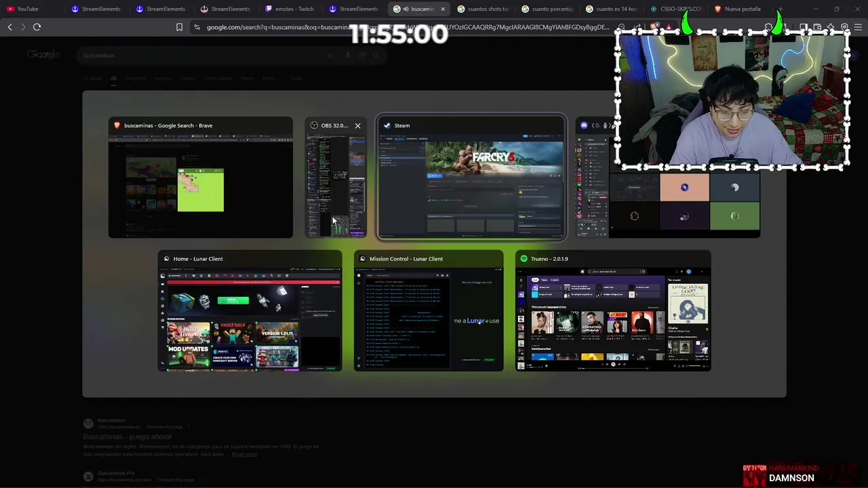Viewport: 868px width, 488px height.
Task: Open the cuantos shots tab
Action: [483, 9]
